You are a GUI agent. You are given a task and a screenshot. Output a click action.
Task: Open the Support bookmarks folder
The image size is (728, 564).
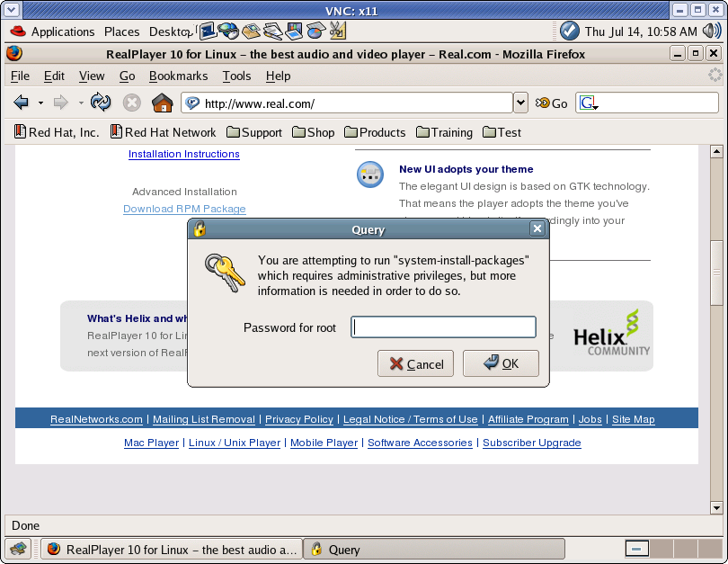click(x=254, y=132)
